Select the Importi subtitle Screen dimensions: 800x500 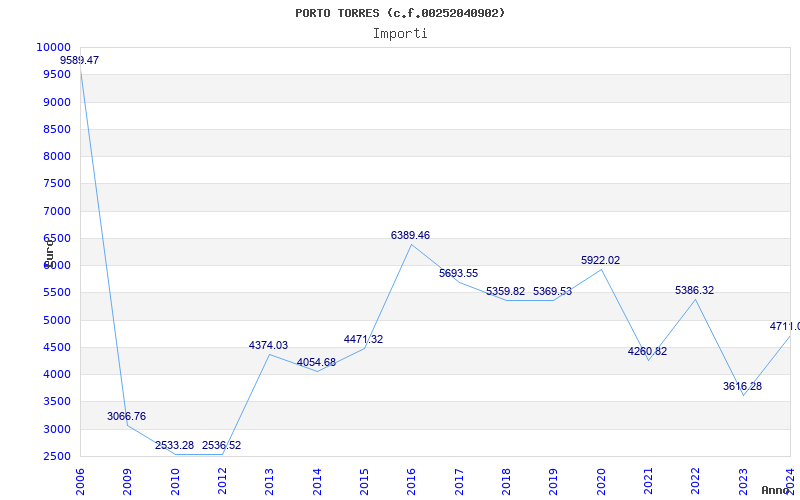point(400,34)
